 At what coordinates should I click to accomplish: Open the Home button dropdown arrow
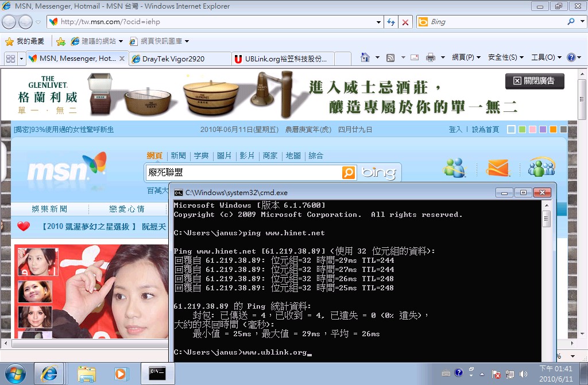377,57
